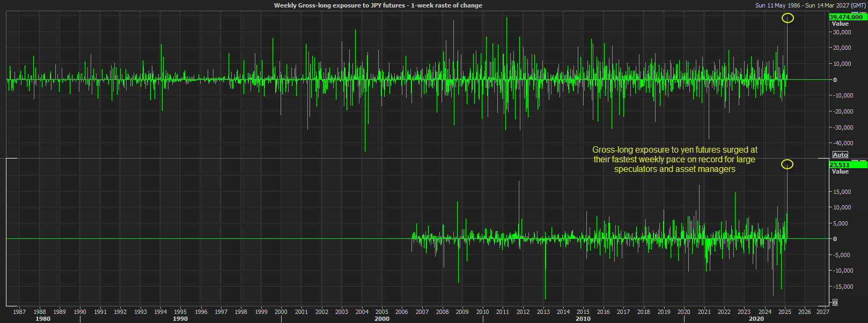
Task: Click the yellow circle marker in lower chart
Action: coord(787,164)
